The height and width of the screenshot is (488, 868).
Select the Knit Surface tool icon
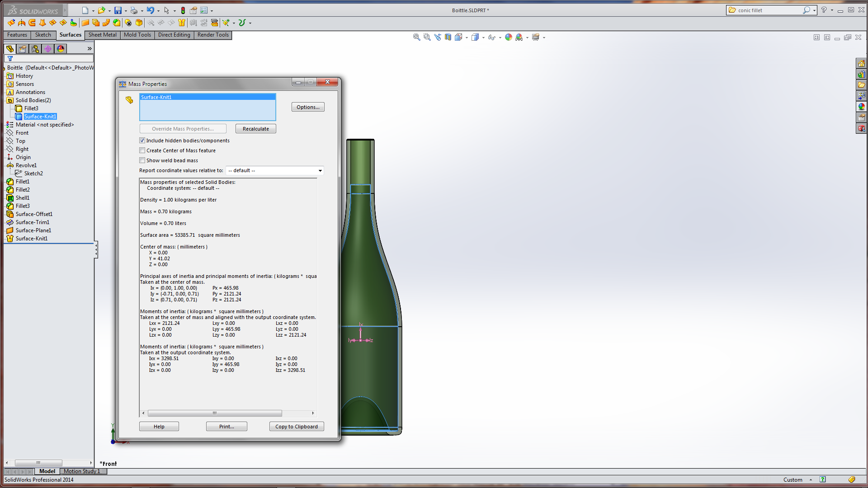tap(182, 23)
